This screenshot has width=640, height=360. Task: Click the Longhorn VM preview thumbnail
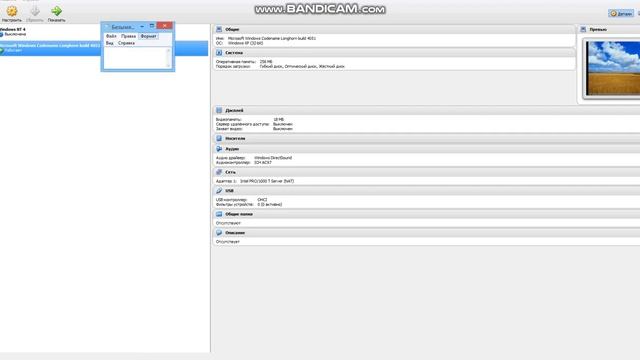613,68
